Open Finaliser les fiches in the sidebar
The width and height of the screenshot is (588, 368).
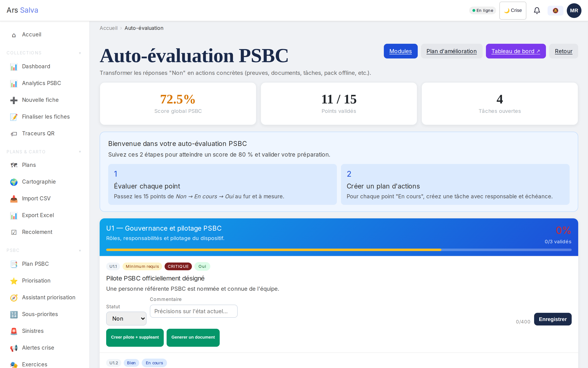click(x=45, y=117)
